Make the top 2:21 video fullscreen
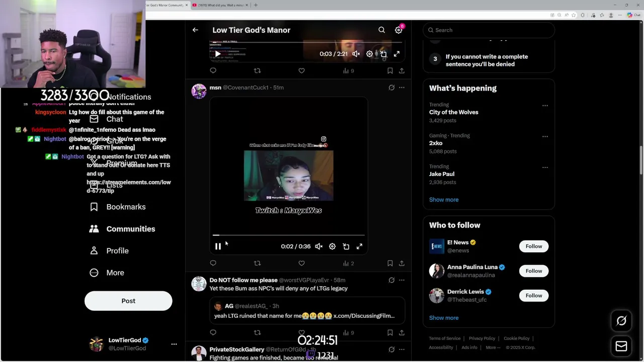Viewport: 644px width, 362px height. point(396,54)
